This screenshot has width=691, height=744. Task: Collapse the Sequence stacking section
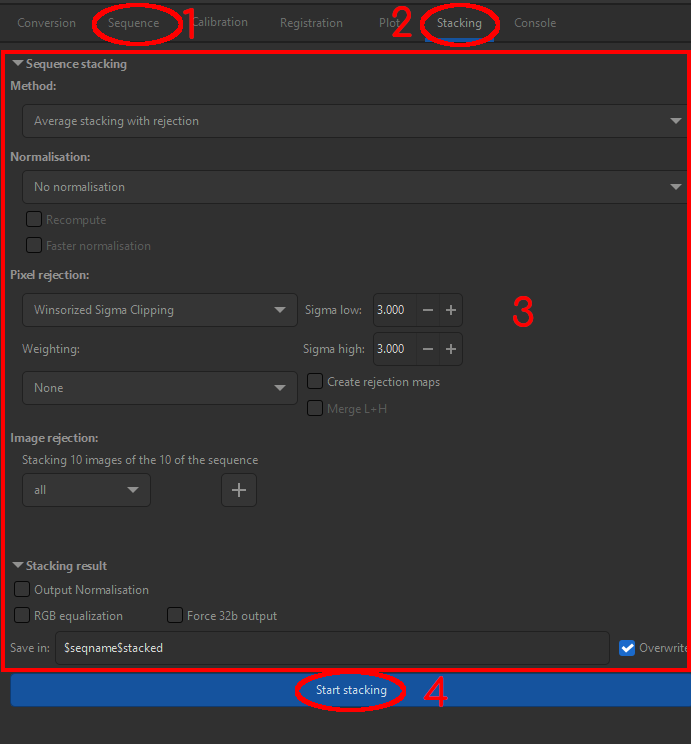tap(18, 64)
